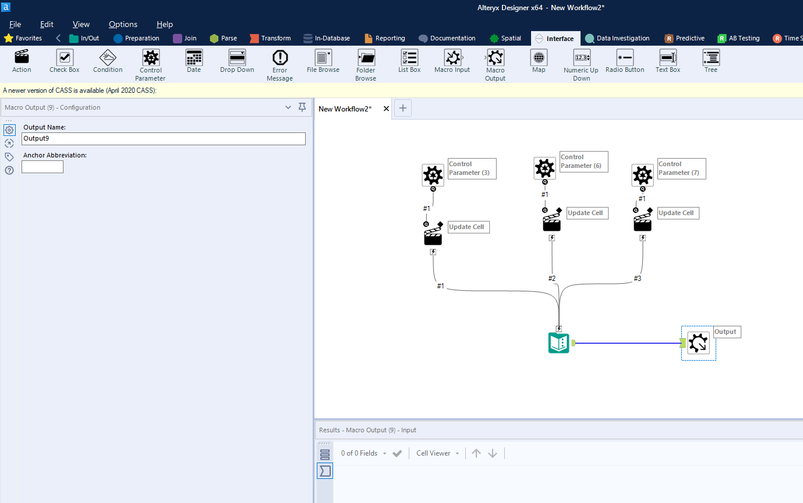Switch to Transform tool category
This screenshot has width=803, height=503.
pos(270,38)
